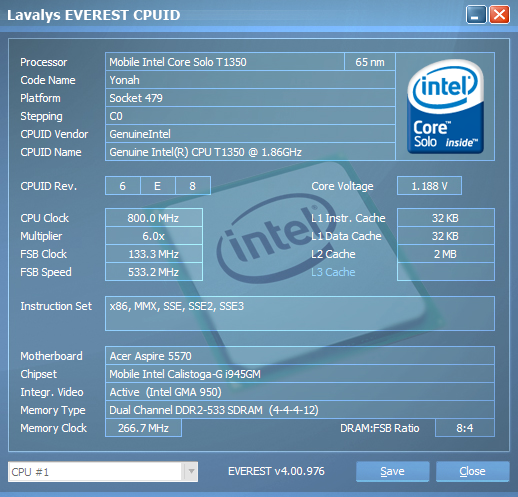Click the Platform label
Viewport: 518px width, 497px height.
(x=40, y=98)
